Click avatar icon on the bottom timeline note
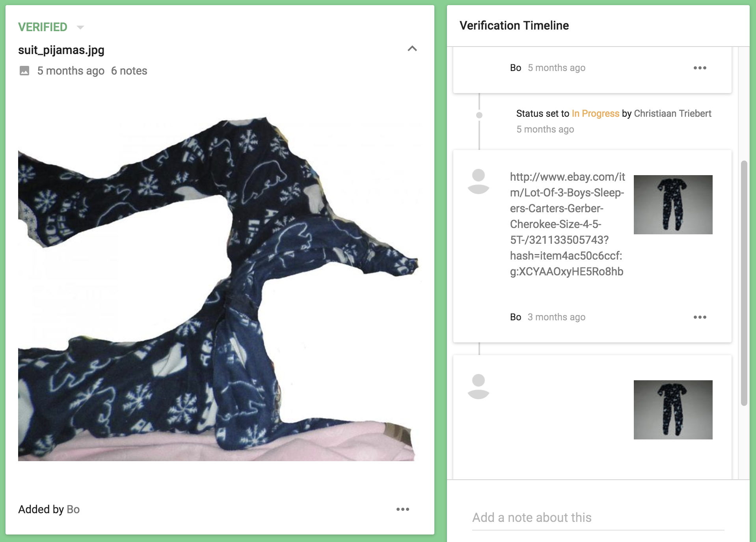 pos(479,387)
